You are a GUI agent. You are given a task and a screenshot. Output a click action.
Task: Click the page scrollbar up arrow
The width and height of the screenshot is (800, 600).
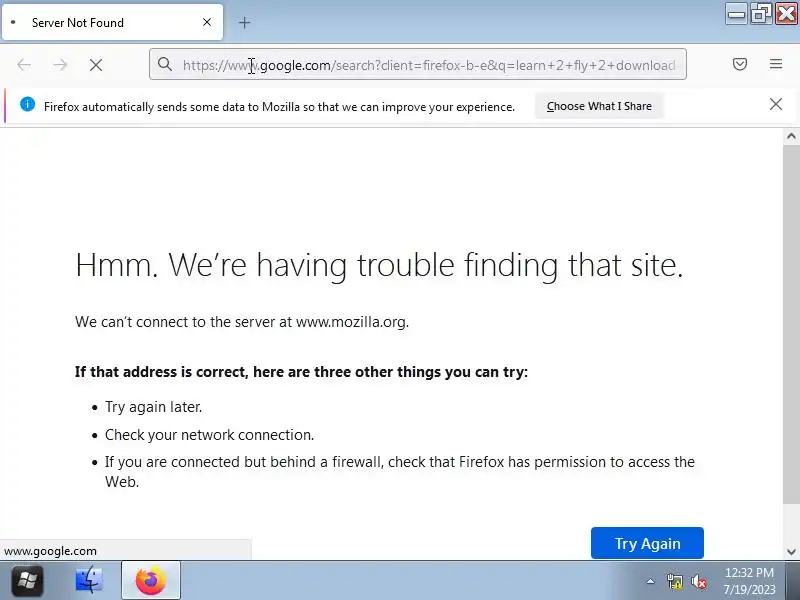pos(791,136)
